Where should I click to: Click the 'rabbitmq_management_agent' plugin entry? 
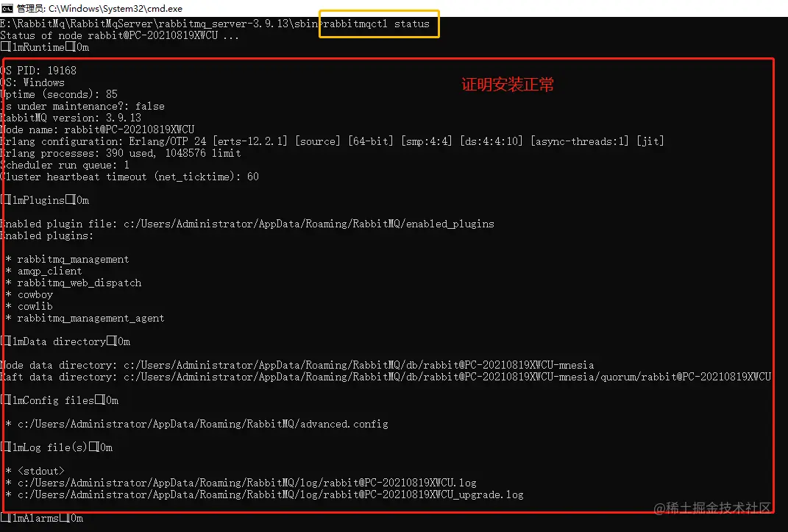[x=85, y=318]
